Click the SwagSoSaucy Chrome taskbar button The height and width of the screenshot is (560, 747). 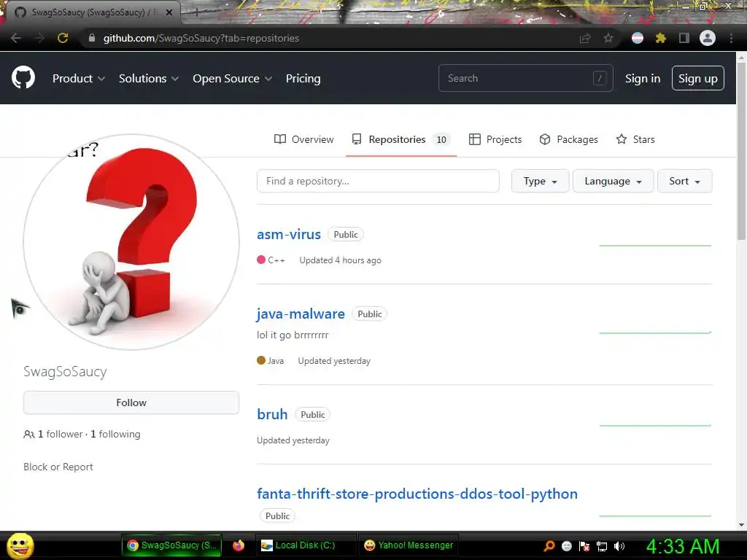coord(172,545)
